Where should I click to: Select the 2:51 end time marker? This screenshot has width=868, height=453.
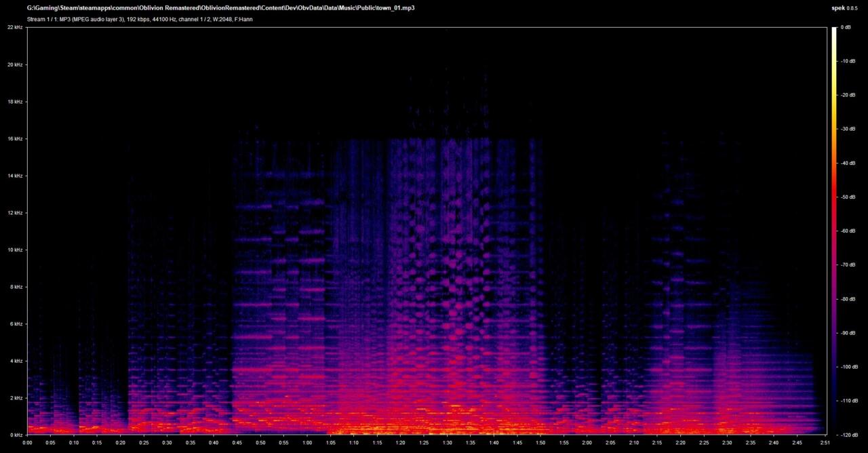click(824, 443)
